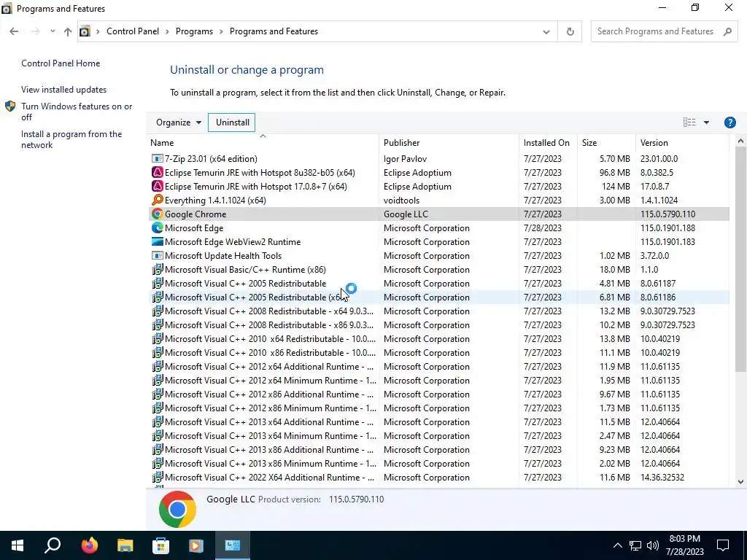Image resolution: width=747 pixels, height=560 pixels.
Task: Click the search magnifier in search box
Action: [727, 31]
